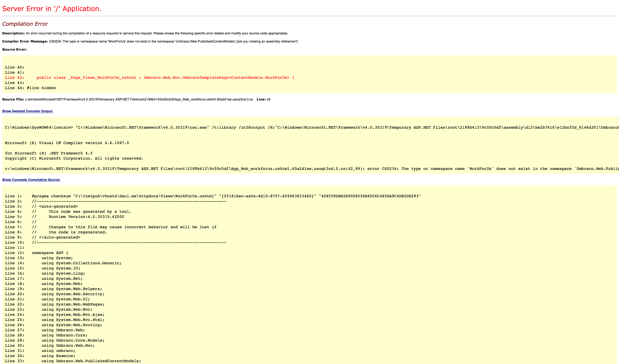619x364 pixels.
Task: Click the 'Compilation Error' subheading
Action: point(25,24)
